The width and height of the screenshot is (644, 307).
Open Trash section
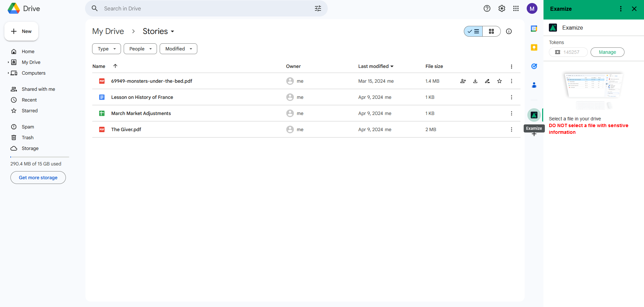click(28, 138)
